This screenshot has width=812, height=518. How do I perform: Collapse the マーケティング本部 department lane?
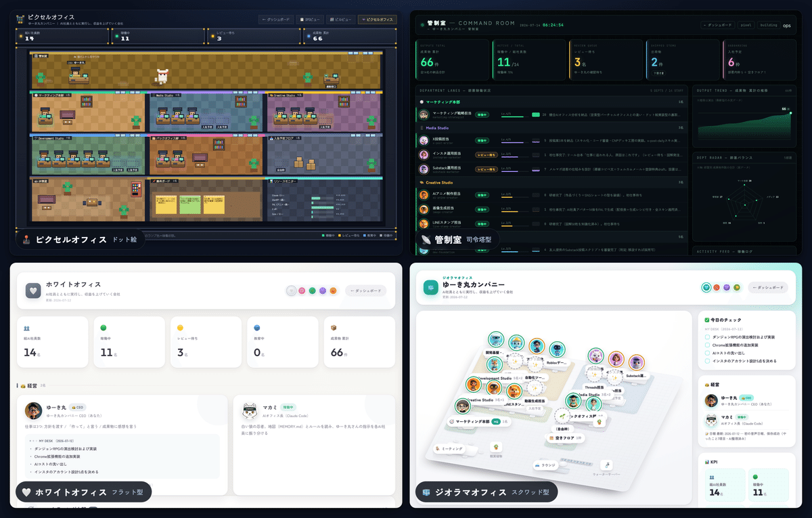coord(551,102)
